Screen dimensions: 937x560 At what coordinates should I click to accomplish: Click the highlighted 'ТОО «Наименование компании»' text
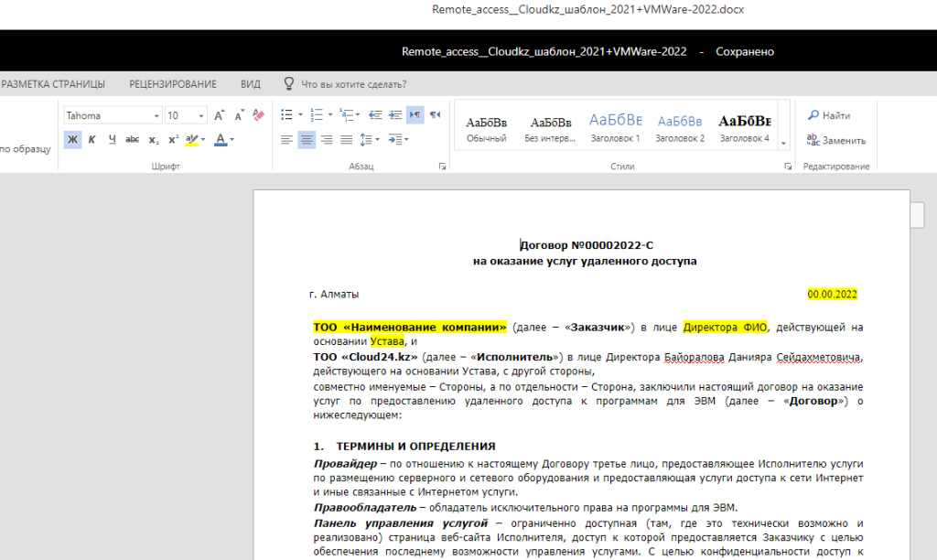(x=409, y=327)
